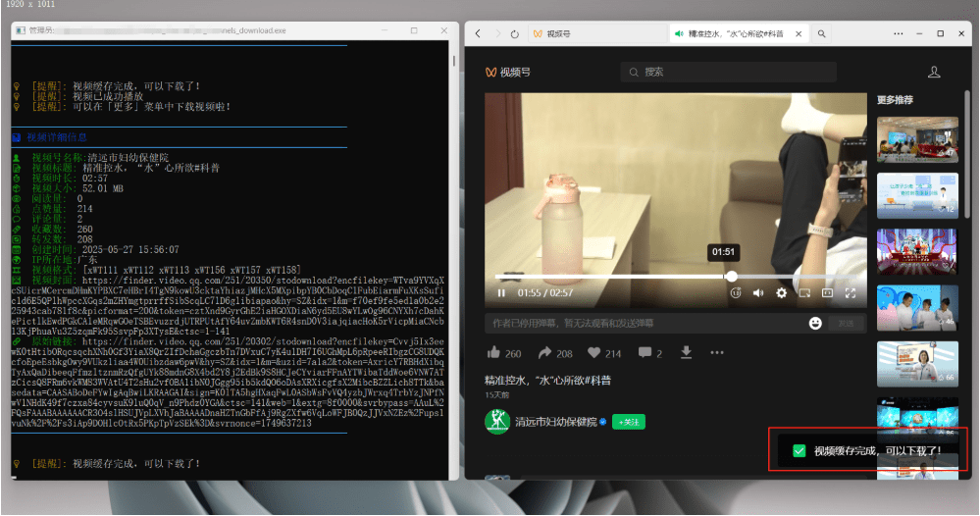This screenshot has width=980, height=516.
Task: Click the video progress bar handle
Action: click(x=731, y=277)
